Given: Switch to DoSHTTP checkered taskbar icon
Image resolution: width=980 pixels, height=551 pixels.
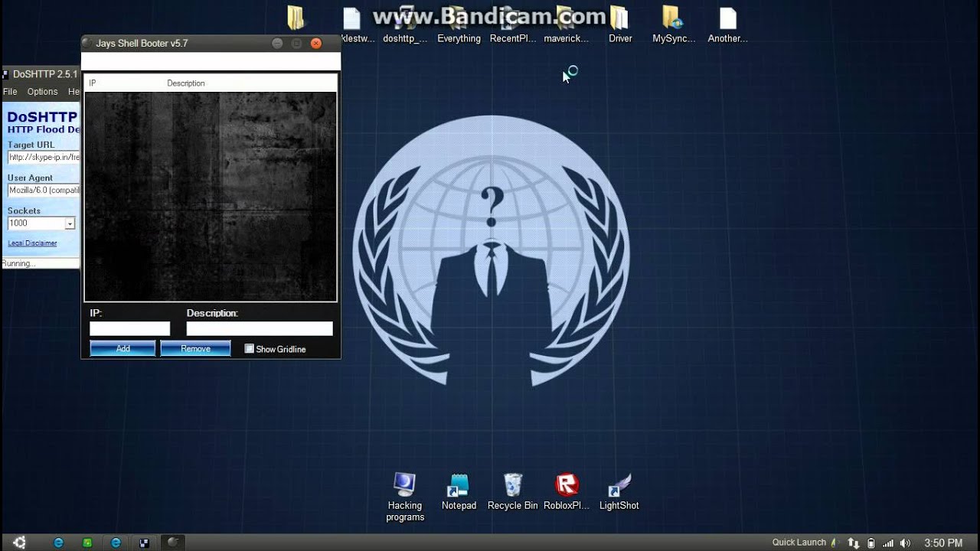Looking at the screenshot, I should [144, 543].
